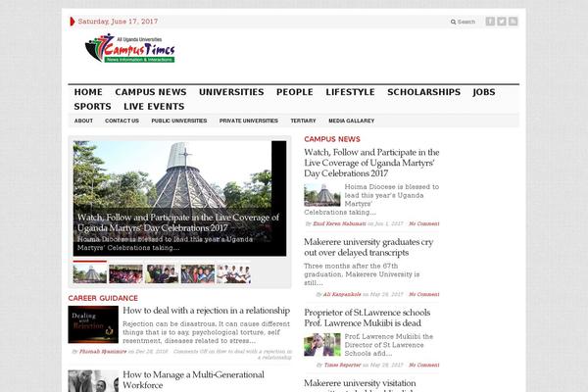This screenshot has height=392, width=588.
Task: Open the MEDIA GALLAREY link
Action: point(352,121)
